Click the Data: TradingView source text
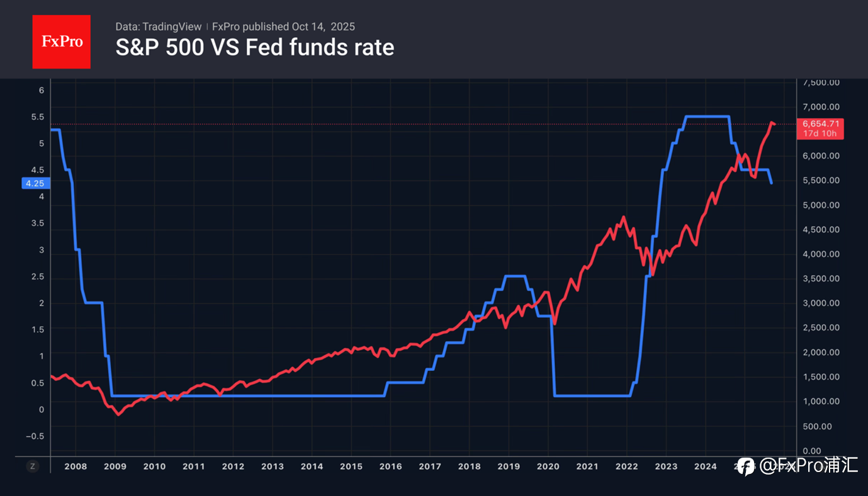The width and height of the screenshot is (868, 496). pos(158,26)
